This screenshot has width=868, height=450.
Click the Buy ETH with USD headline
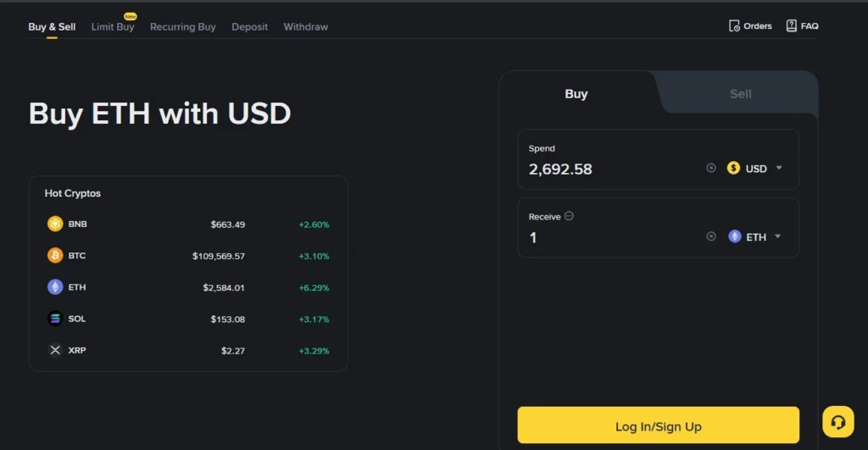tap(159, 114)
